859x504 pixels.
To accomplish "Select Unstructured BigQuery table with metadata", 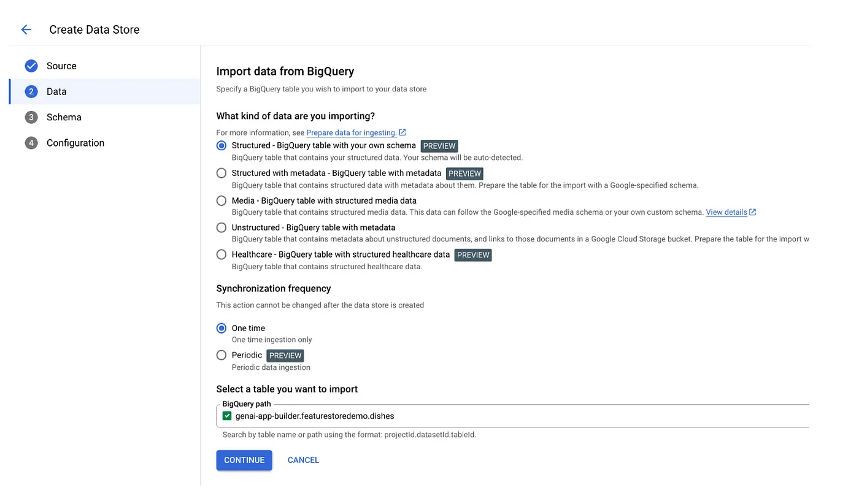I will pos(221,227).
